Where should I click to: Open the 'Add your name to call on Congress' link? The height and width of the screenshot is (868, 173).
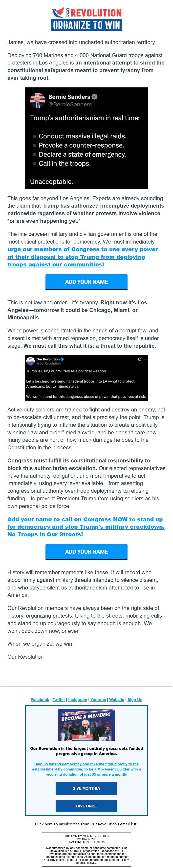(x=86, y=527)
